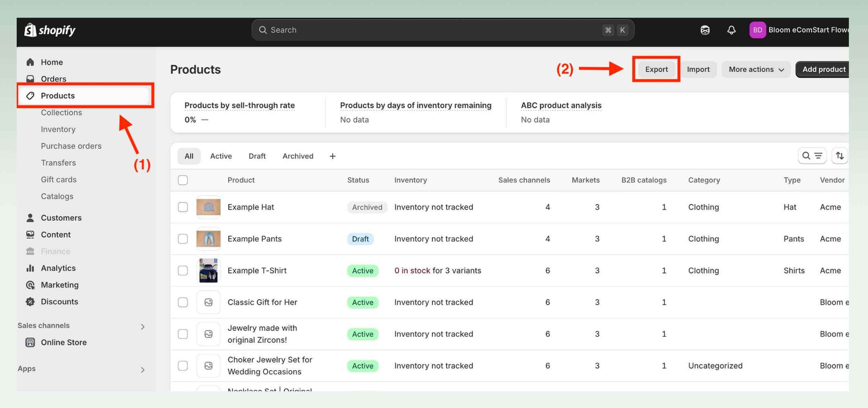
Task: Check the Example T-Shirt row checkbox
Action: point(183,270)
